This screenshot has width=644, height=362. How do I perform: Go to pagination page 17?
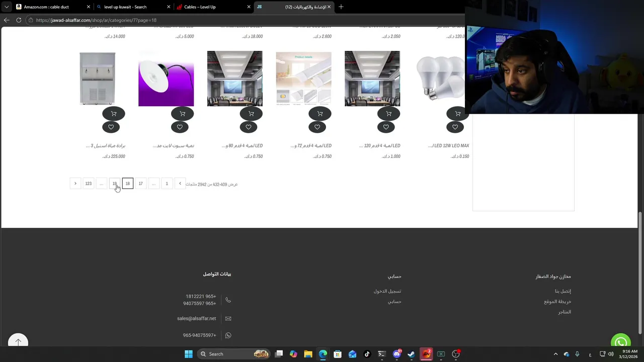click(x=141, y=184)
